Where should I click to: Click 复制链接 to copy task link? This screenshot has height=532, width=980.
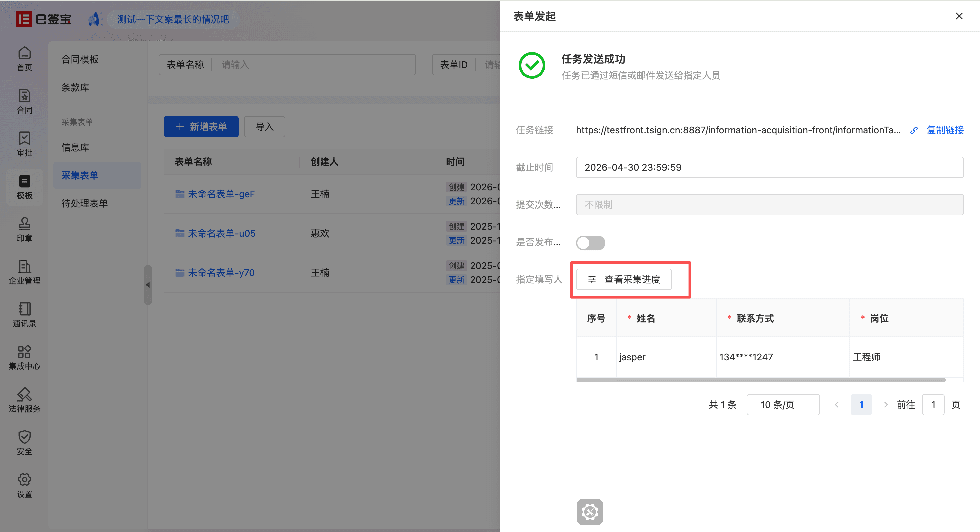click(945, 130)
